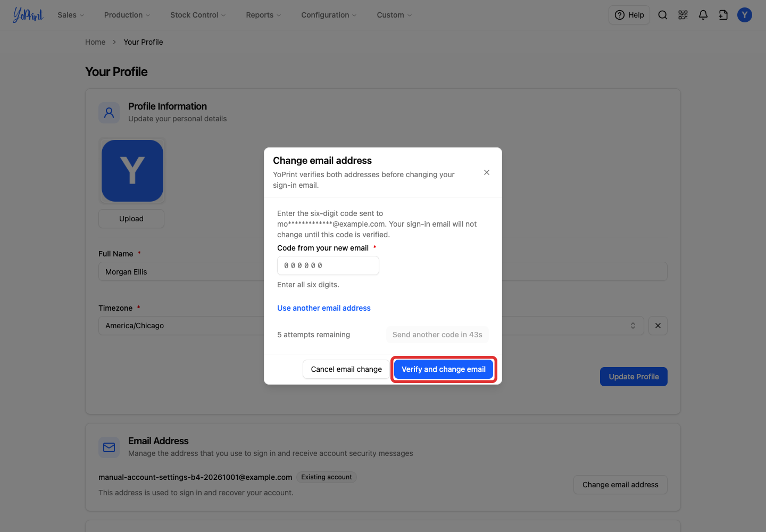
Task: Click the 'Your Profile' breadcrumb text
Action: (143, 42)
